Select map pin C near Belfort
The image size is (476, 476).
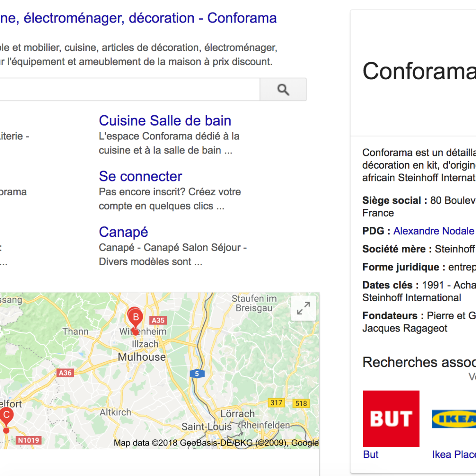tap(6, 416)
